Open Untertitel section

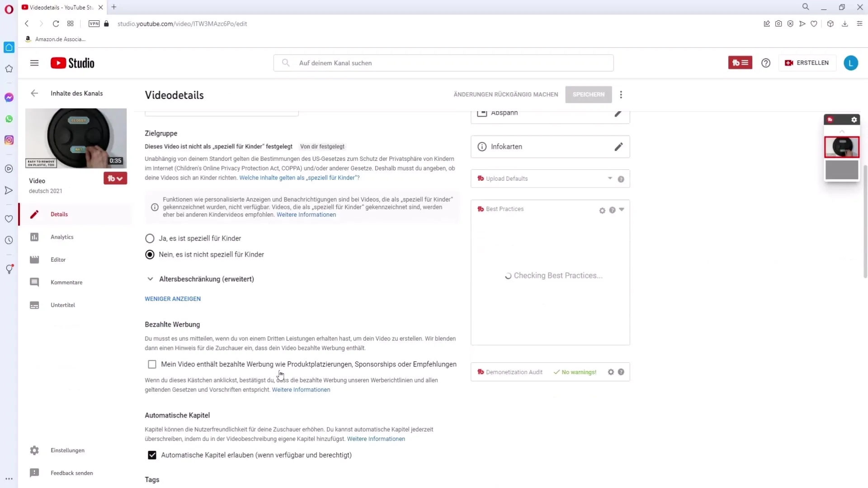[x=62, y=305]
